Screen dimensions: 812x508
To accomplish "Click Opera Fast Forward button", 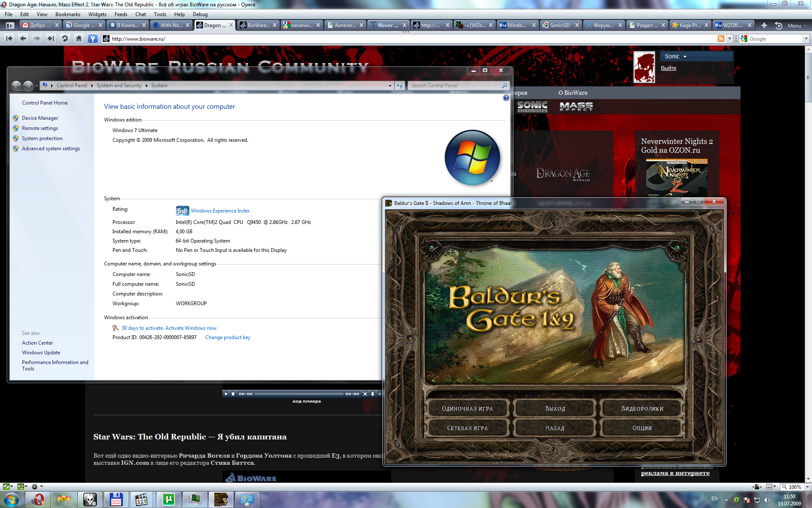I will (51, 39).
